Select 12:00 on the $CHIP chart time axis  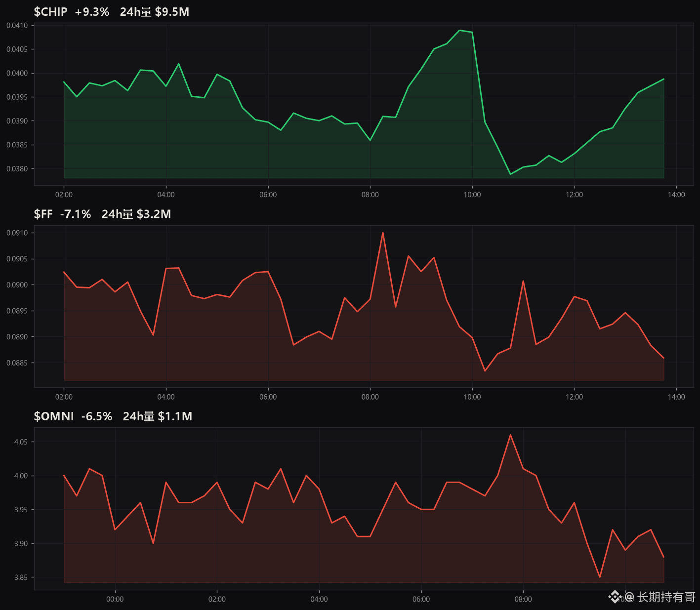pyautogui.click(x=574, y=195)
